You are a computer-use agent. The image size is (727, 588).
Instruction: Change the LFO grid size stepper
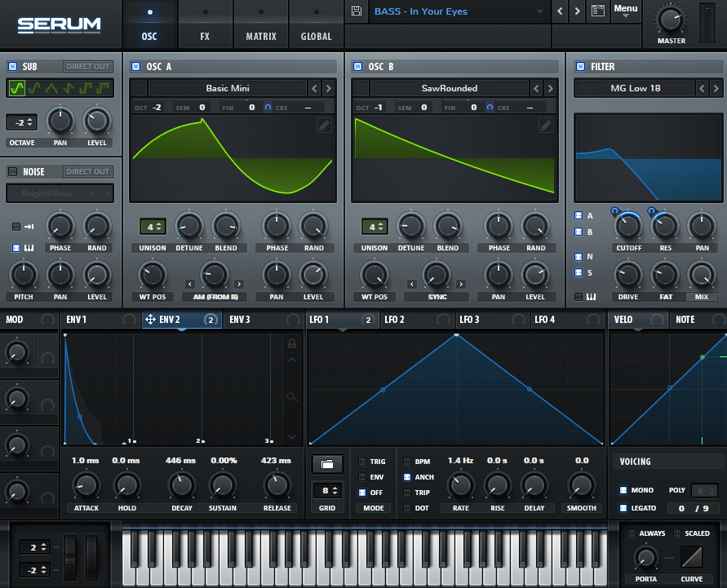(327, 491)
